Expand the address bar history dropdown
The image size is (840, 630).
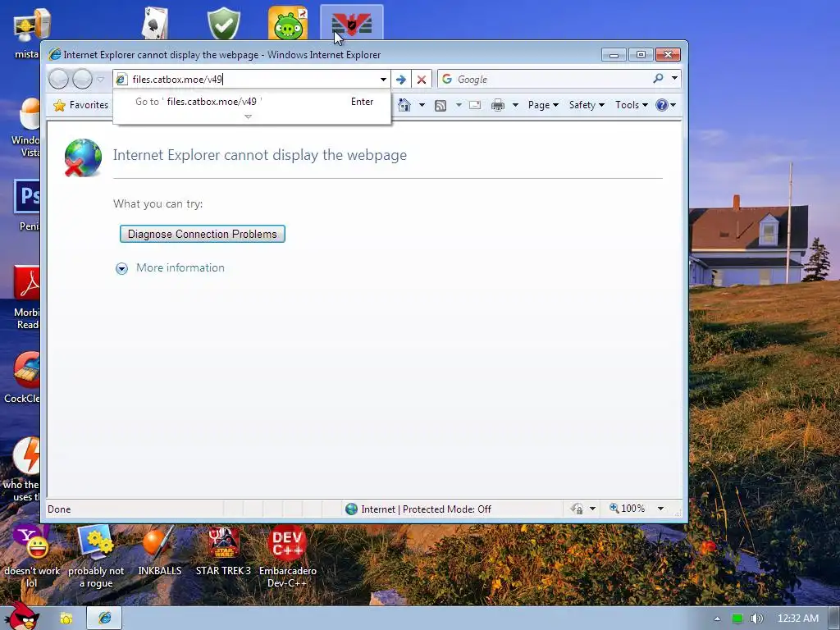click(x=383, y=80)
